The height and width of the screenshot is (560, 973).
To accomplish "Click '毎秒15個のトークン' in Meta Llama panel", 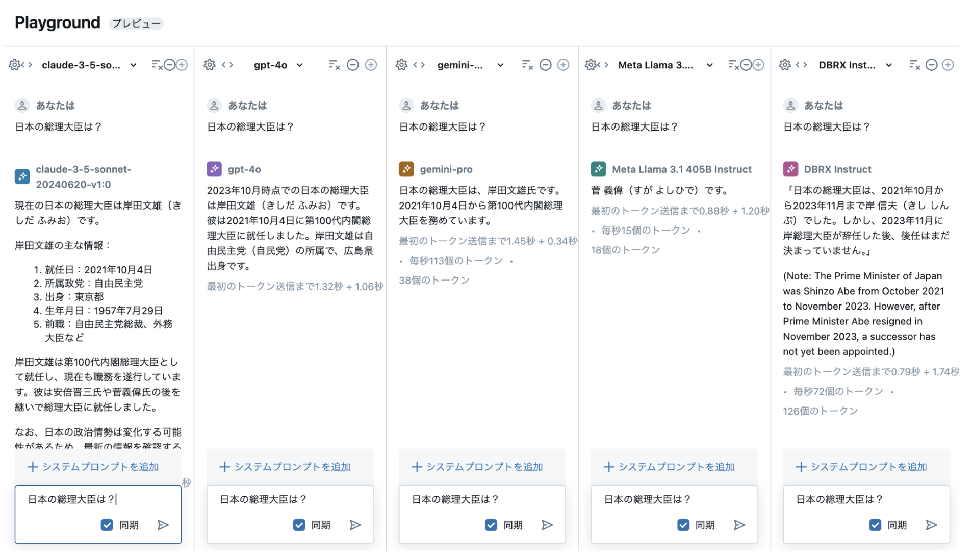I will coord(646,231).
